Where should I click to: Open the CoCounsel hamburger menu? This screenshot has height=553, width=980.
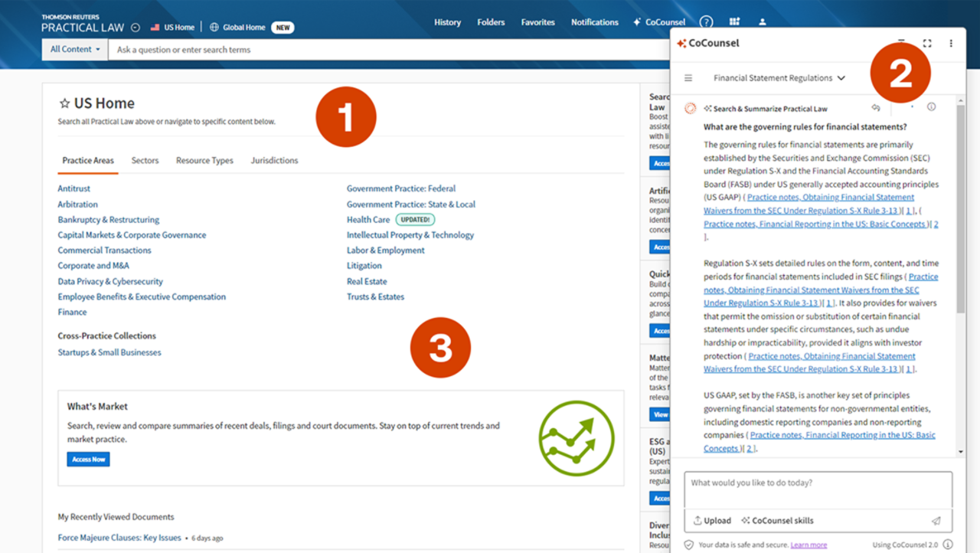688,78
